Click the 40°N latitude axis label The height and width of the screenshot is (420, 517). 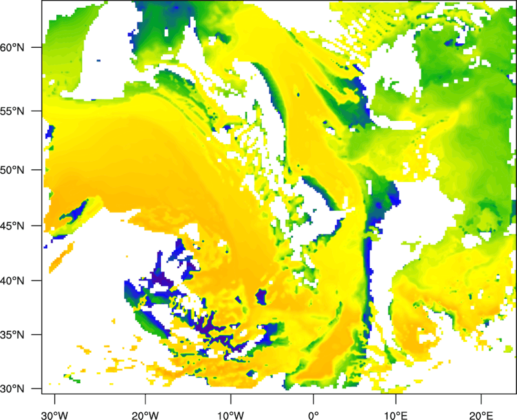point(12,281)
